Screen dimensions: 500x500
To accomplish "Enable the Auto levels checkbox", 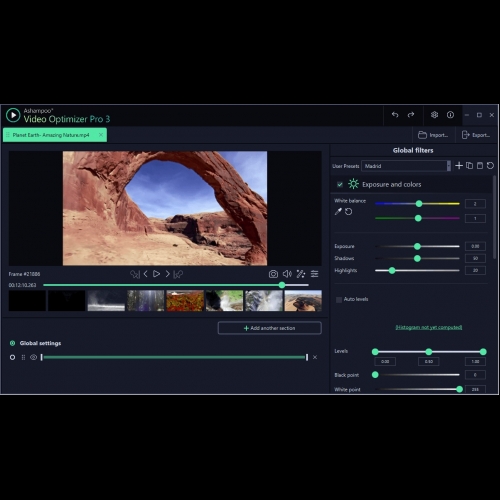I will (x=339, y=299).
